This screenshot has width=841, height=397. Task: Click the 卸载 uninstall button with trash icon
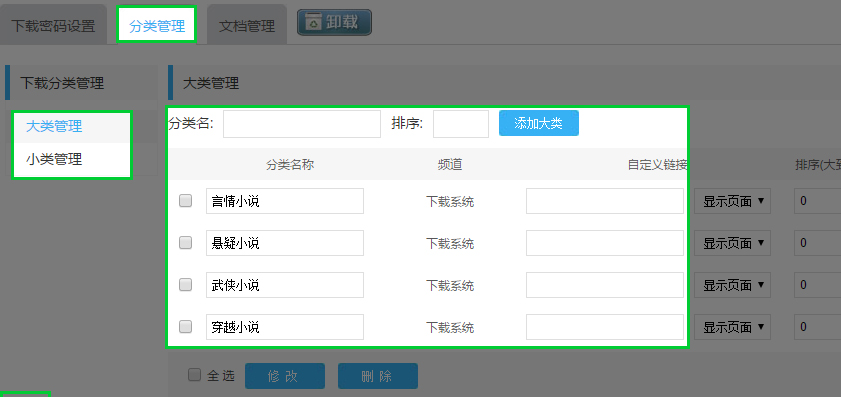[x=334, y=23]
